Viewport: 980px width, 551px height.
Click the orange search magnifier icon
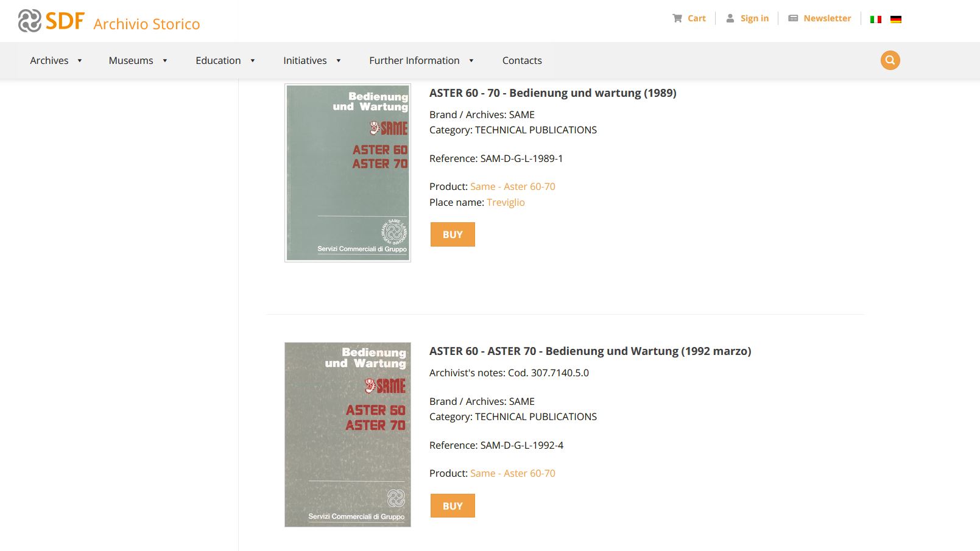pos(890,60)
